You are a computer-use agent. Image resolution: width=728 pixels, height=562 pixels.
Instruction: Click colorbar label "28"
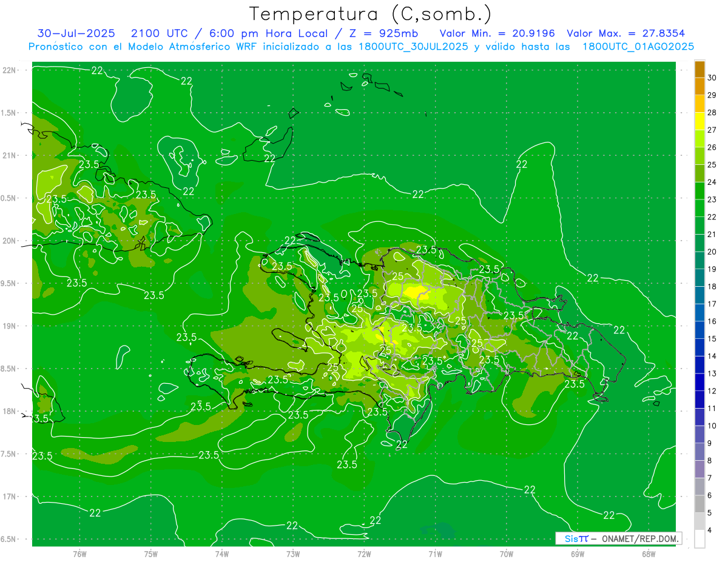712,112
